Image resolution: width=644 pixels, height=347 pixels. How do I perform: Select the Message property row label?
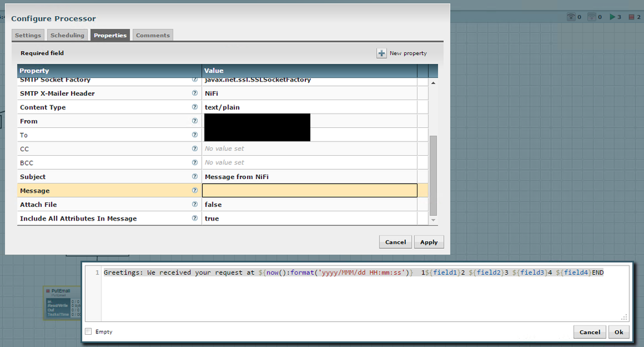point(34,191)
